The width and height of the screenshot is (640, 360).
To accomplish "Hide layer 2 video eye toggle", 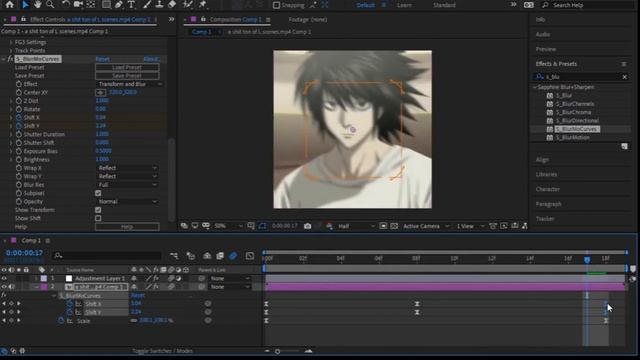I will (x=4, y=287).
